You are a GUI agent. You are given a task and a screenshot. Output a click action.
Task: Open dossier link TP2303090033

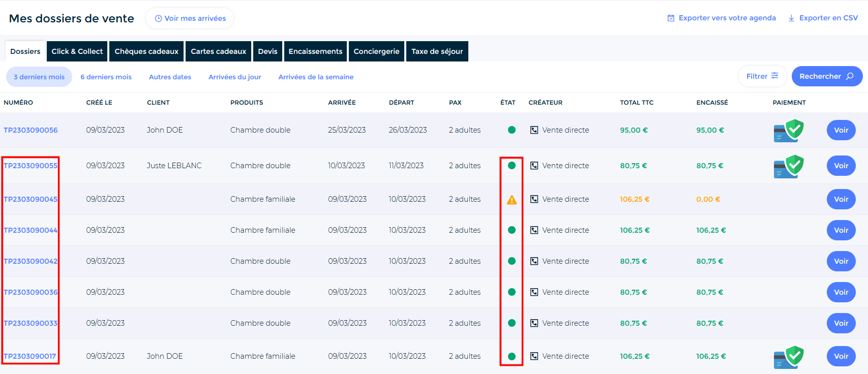pyautogui.click(x=31, y=323)
